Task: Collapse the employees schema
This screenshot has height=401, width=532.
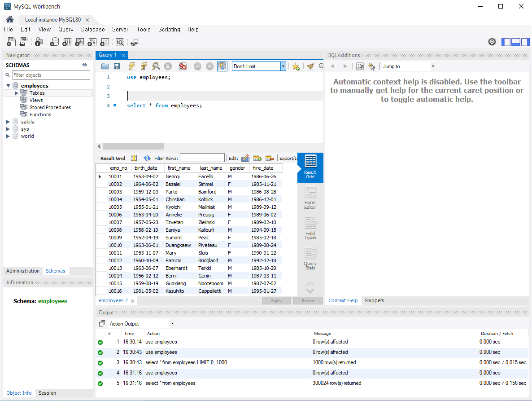Action: tap(8, 86)
